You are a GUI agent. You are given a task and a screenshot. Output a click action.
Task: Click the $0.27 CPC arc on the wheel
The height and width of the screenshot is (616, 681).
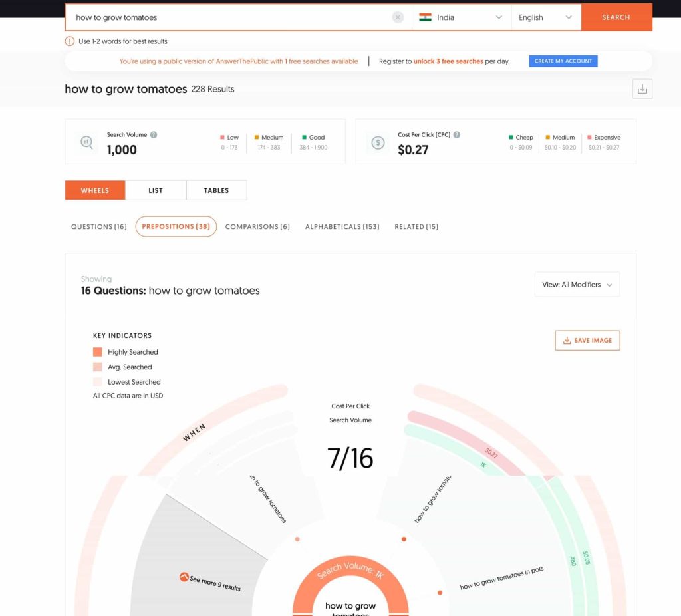click(x=491, y=452)
